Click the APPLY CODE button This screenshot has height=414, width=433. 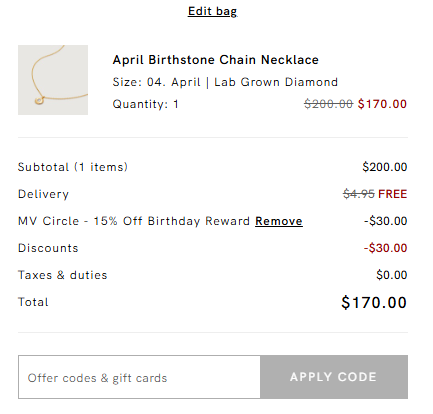coord(334,377)
